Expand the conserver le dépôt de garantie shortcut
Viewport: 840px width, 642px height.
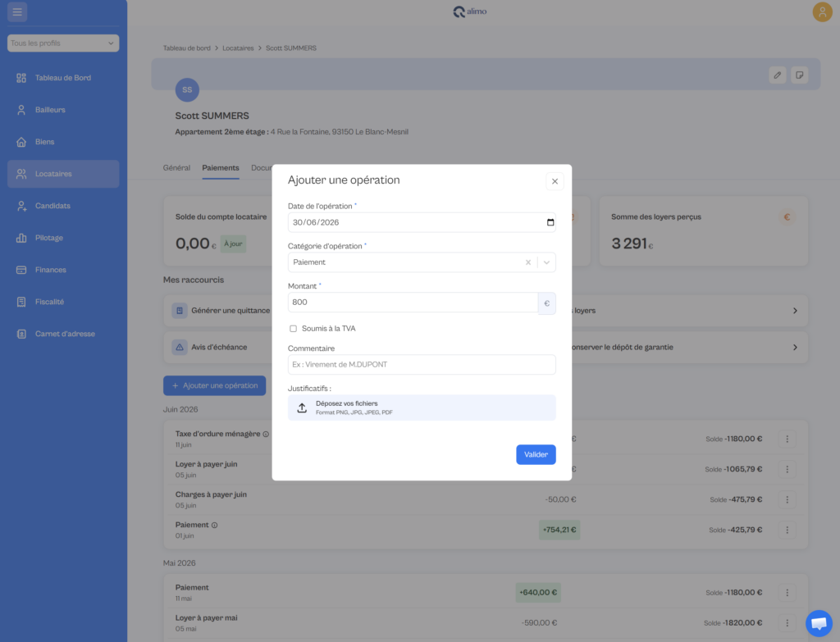point(795,348)
